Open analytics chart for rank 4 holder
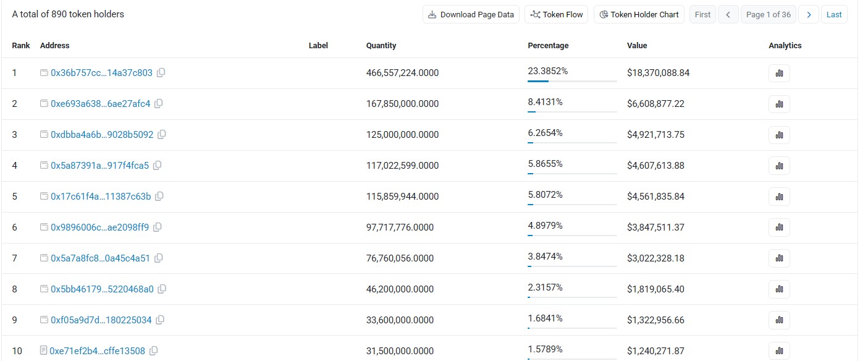The image size is (868, 361). pyautogui.click(x=779, y=166)
